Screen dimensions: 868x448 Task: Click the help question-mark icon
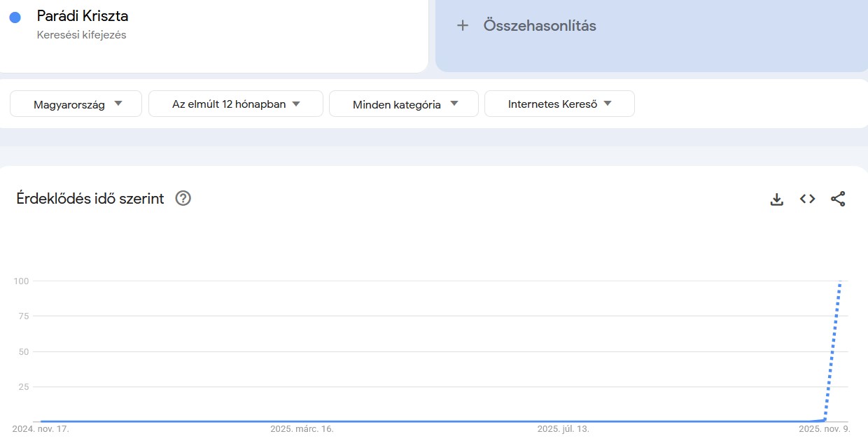click(183, 198)
